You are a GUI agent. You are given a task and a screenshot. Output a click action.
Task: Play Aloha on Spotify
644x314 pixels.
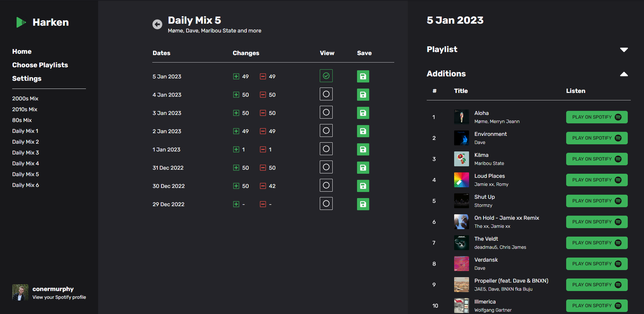[597, 117]
